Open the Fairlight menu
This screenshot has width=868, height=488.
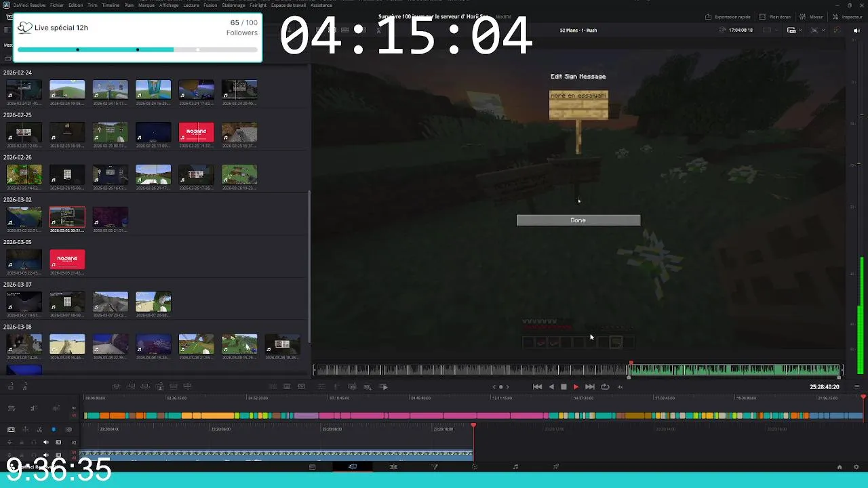click(258, 5)
